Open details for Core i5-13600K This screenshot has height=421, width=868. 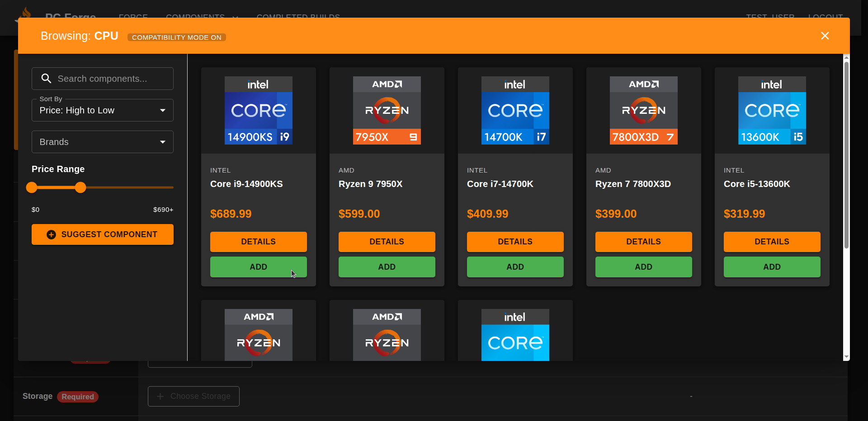pos(772,242)
